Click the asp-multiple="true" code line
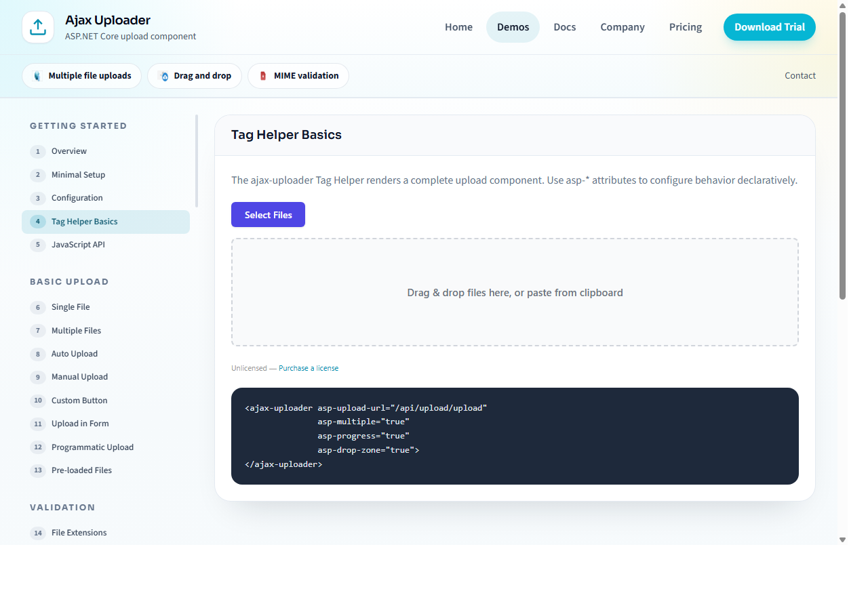 tap(363, 422)
